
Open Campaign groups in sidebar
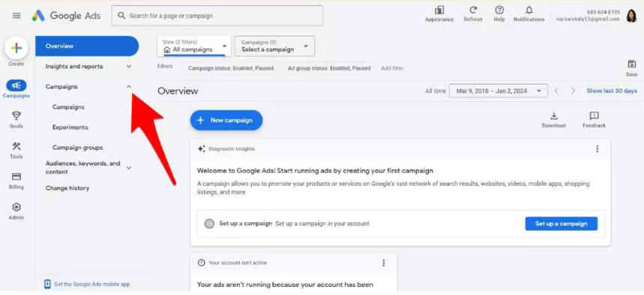pyautogui.click(x=78, y=147)
